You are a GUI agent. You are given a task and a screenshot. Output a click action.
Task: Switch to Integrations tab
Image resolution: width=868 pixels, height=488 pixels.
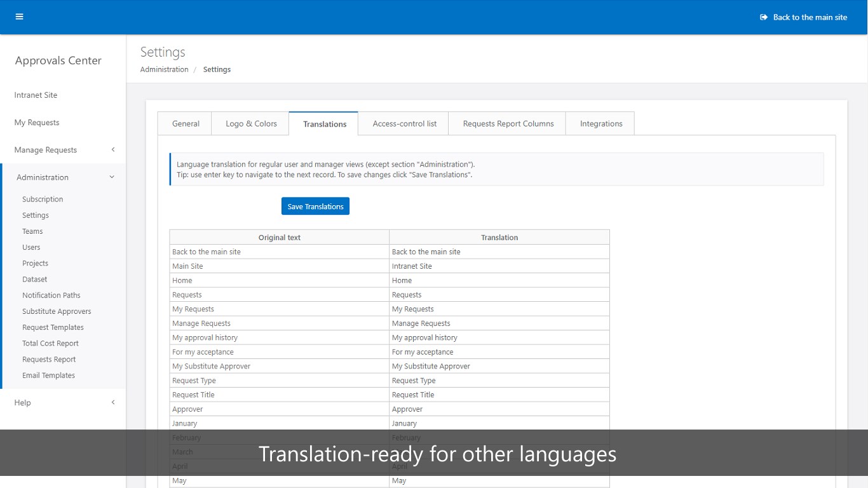[600, 123]
